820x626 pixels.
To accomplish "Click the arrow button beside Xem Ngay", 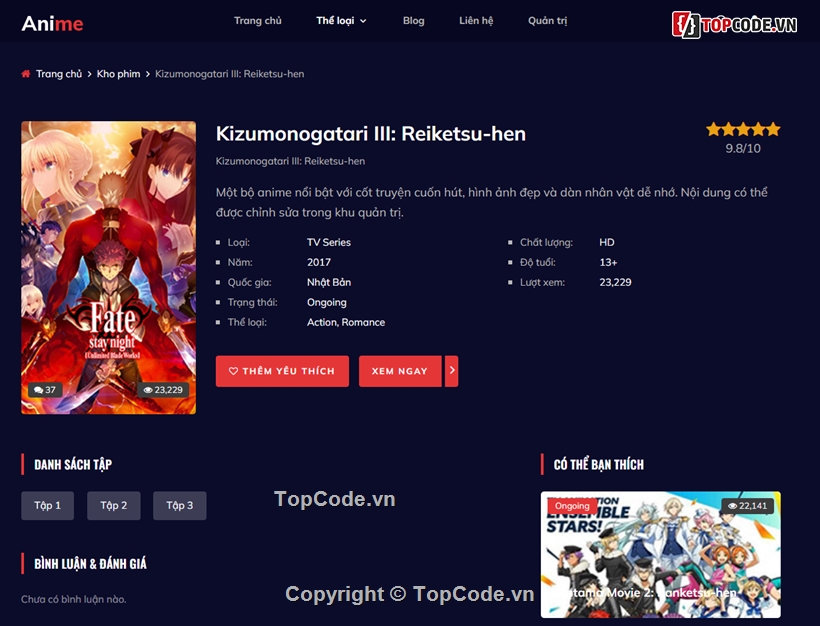I will coord(452,371).
